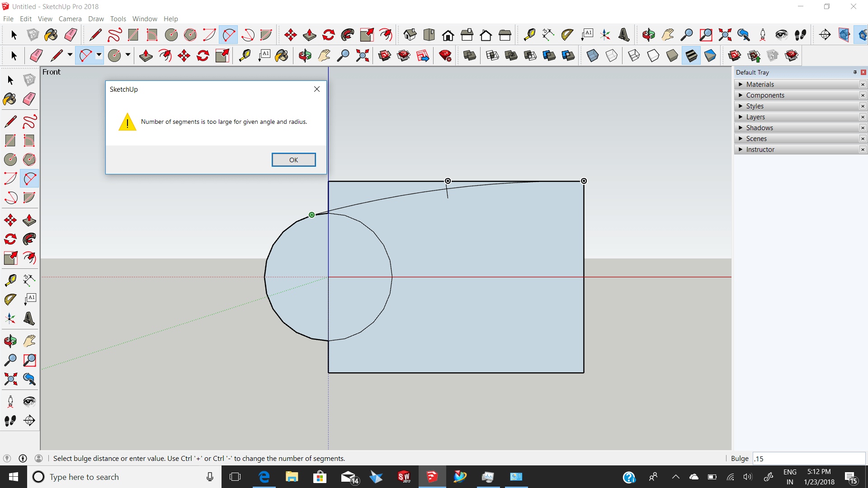Pin the Default Tray open
The height and width of the screenshot is (488, 868).
[854, 72]
